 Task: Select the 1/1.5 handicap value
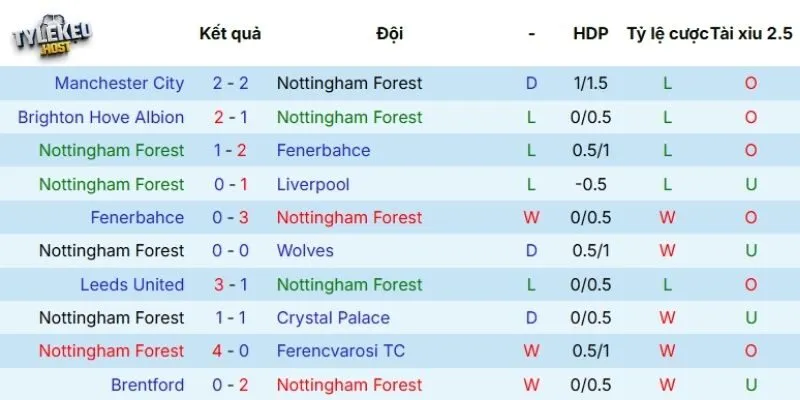pyautogui.click(x=590, y=83)
